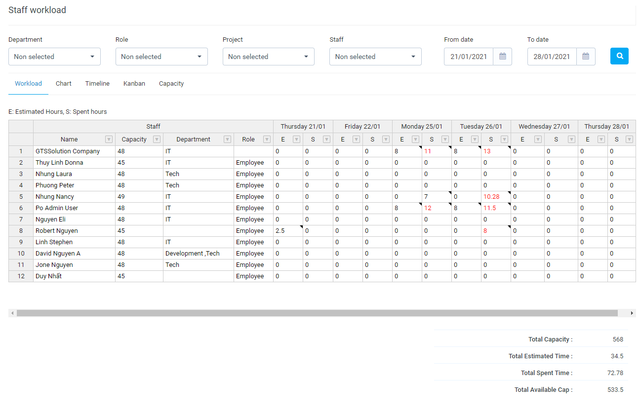Open the Department column filter icon
640x400 pixels.
pyautogui.click(x=227, y=140)
